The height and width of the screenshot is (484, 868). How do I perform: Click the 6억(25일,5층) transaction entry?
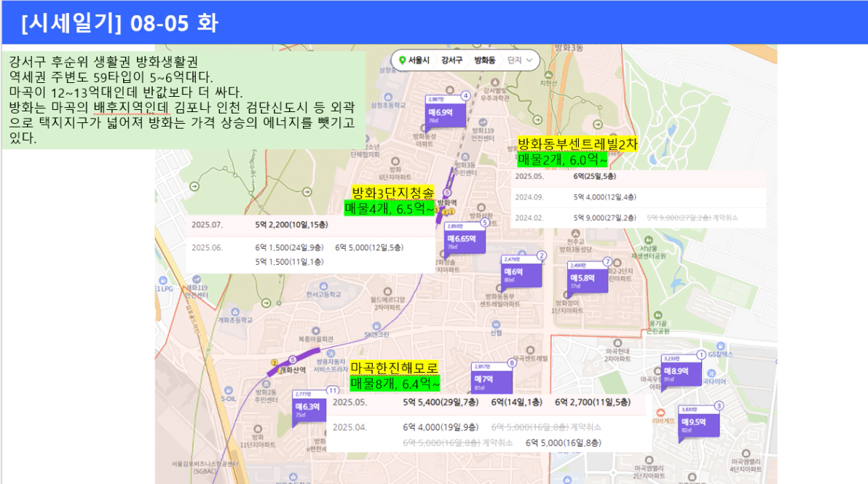(594, 176)
